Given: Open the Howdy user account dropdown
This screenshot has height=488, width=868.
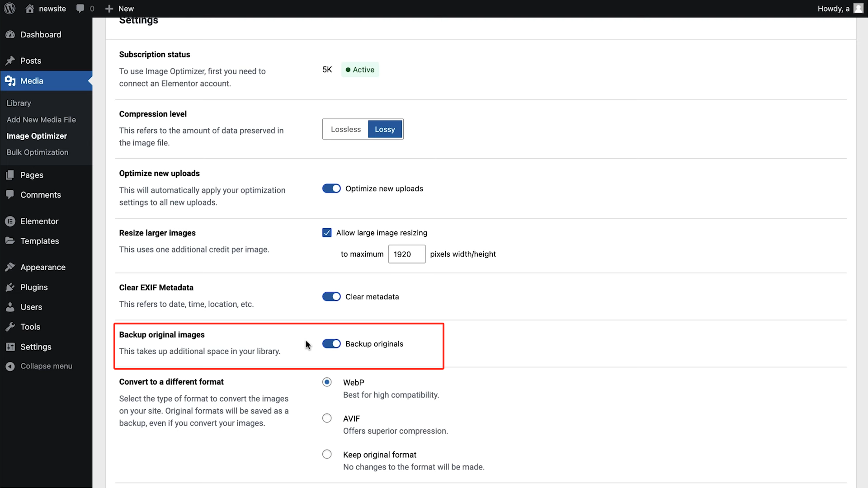Looking at the screenshot, I should [x=840, y=8].
